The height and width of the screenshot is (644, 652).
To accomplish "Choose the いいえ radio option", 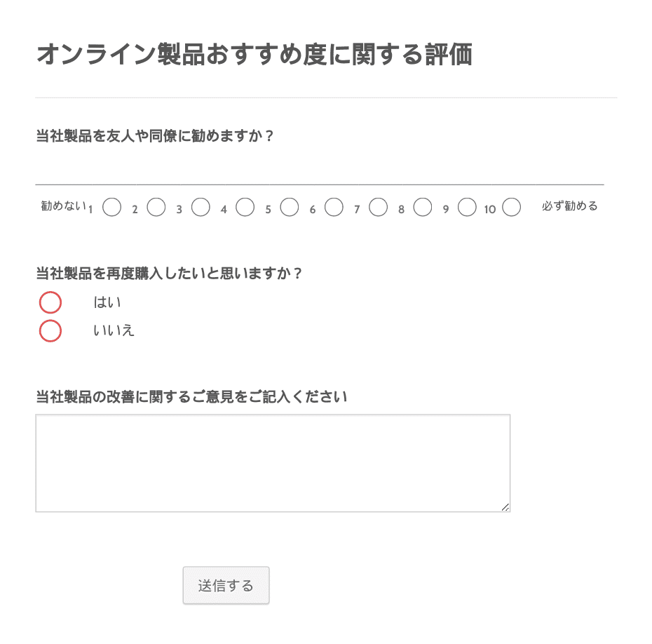I will pos(50,330).
